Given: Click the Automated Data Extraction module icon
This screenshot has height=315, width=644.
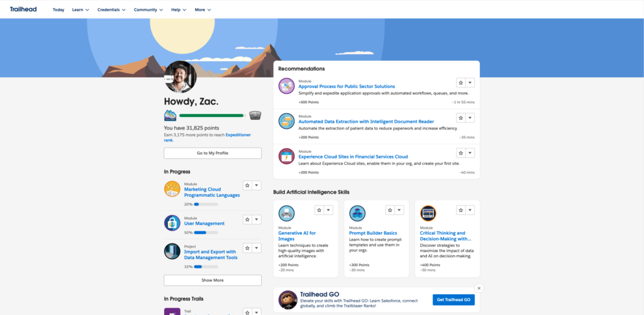Looking at the screenshot, I should tap(286, 121).
